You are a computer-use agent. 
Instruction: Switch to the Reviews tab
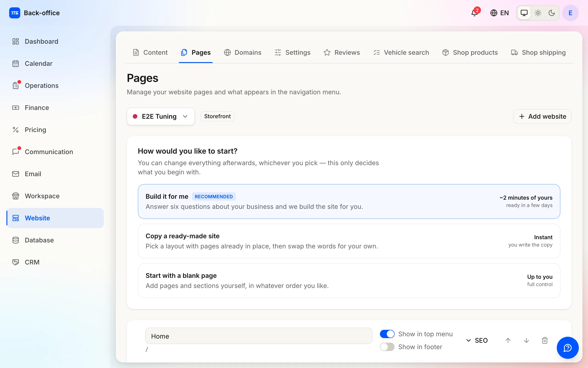coord(342,52)
